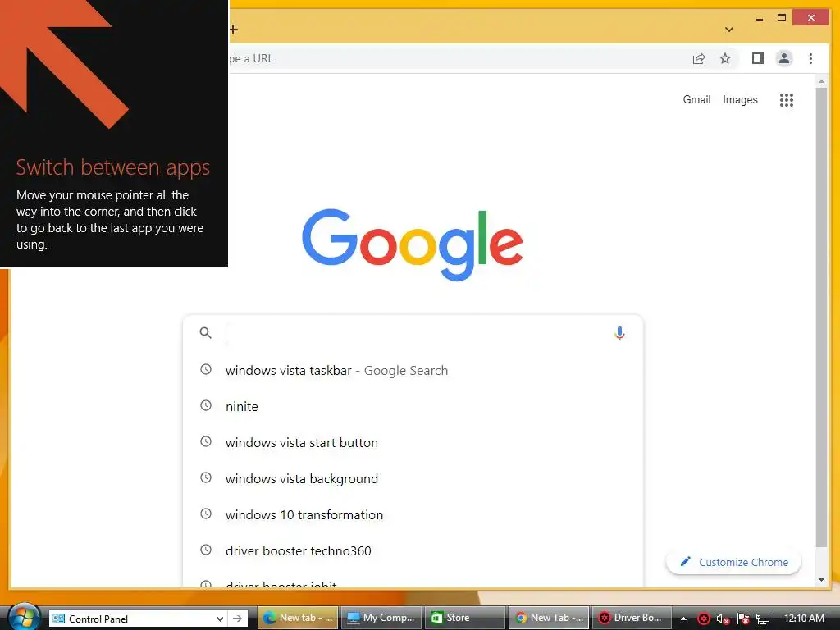Bookmark this tab with the star icon
Screen dimensions: 840x630
coord(725,58)
